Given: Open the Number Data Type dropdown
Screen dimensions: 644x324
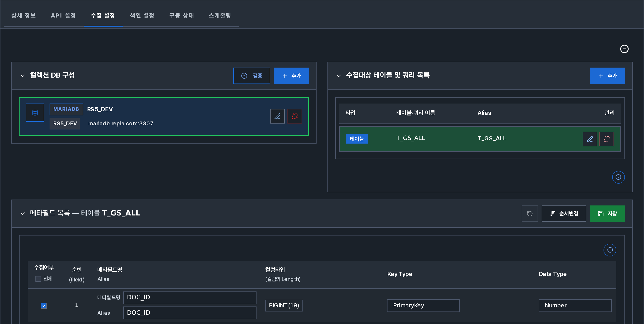Looking at the screenshot, I should [x=575, y=306].
